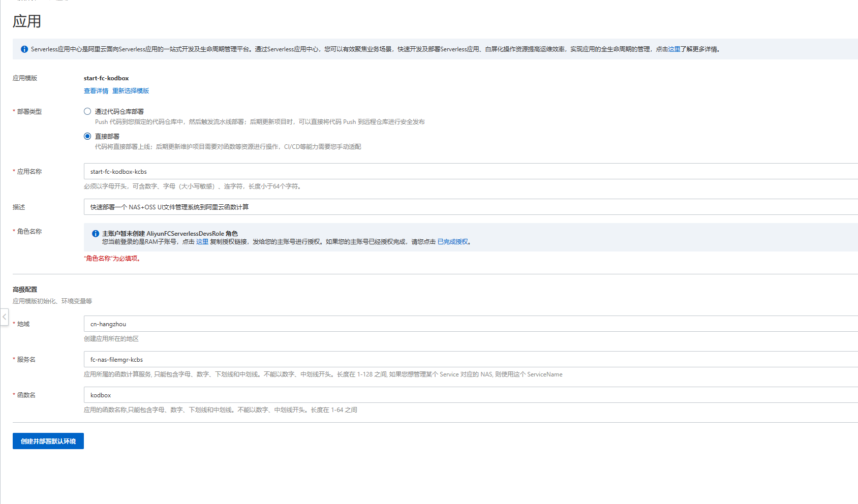
Task: Select the start-fc-kodbox template name text
Action: pos(106,78)
